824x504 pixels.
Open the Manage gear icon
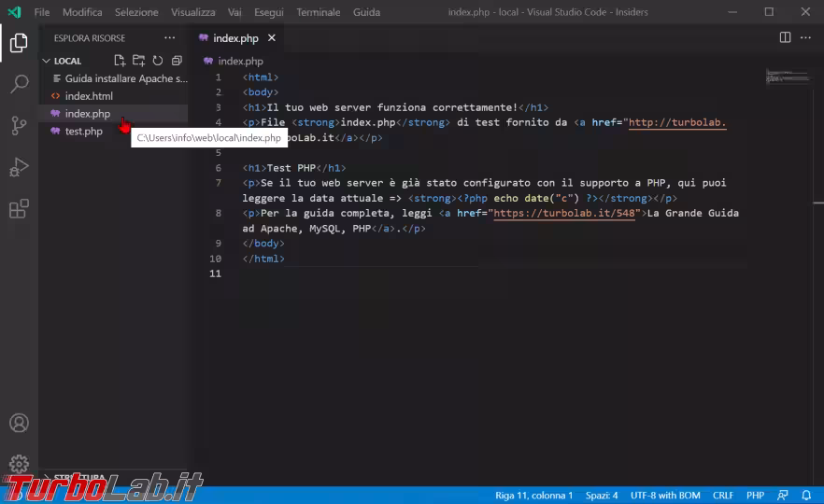click(19, 464)
